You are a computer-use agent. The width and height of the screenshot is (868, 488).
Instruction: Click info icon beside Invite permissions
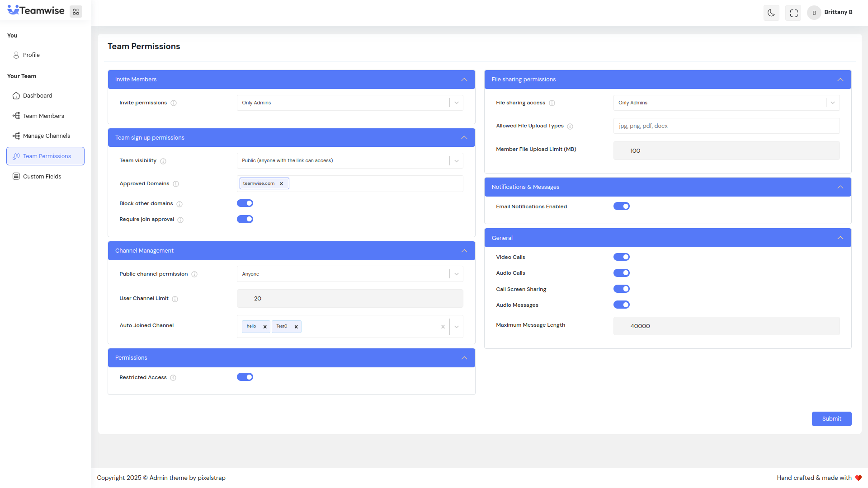pos(174,103)
